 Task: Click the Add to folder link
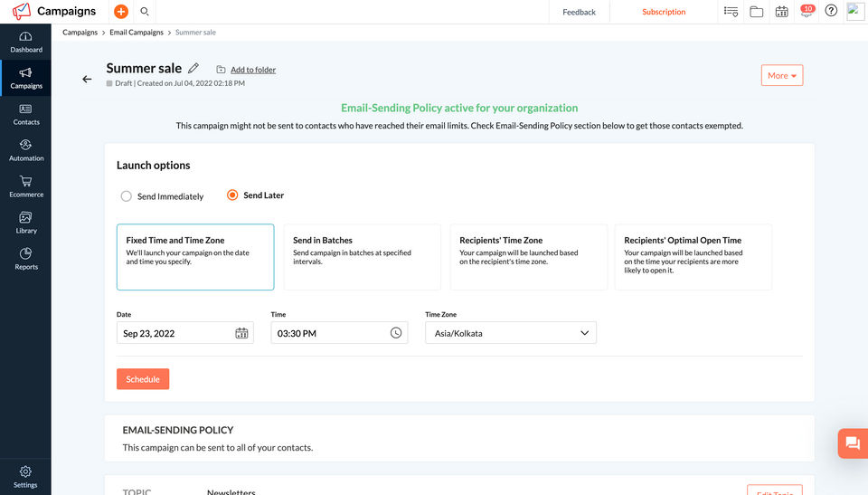pyautogui.click(x=252, y=70)
